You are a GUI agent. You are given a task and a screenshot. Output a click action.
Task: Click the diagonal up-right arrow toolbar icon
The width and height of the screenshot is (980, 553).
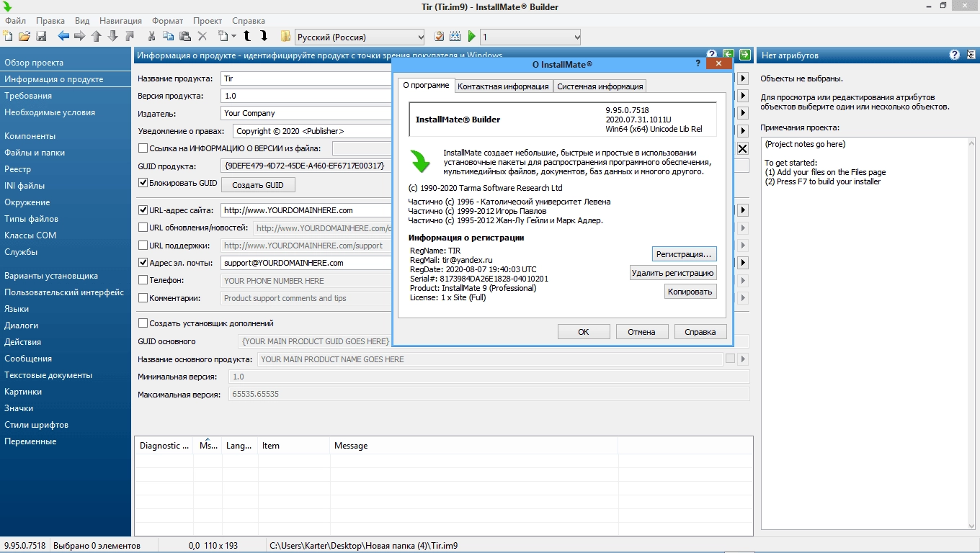130,36
